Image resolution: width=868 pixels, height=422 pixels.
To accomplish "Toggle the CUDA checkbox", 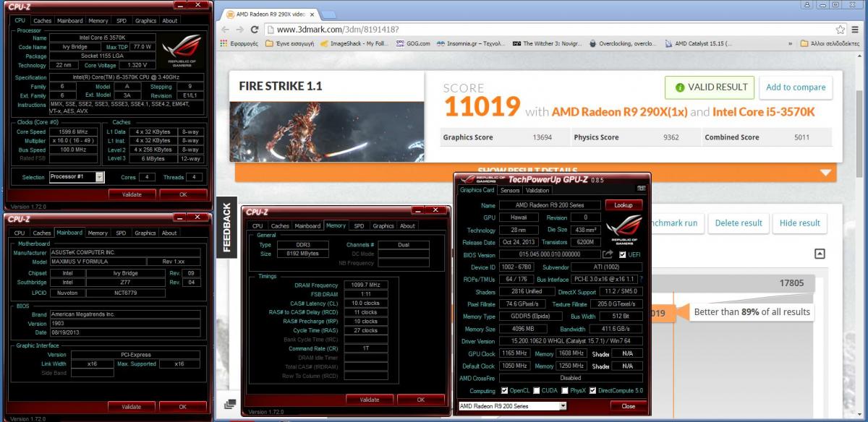I will (x=537, y=391).
